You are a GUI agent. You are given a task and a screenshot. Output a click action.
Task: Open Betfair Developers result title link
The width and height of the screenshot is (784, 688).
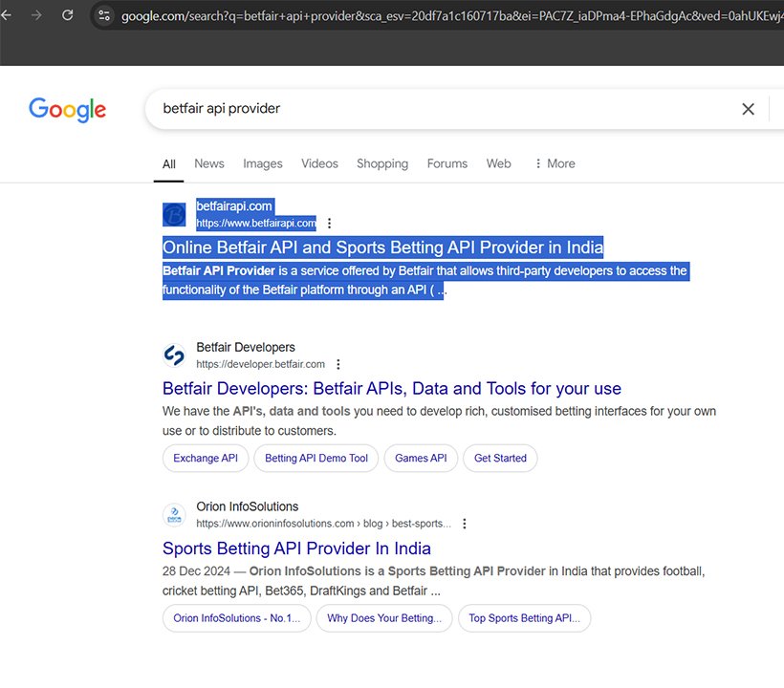click(391, 389)
